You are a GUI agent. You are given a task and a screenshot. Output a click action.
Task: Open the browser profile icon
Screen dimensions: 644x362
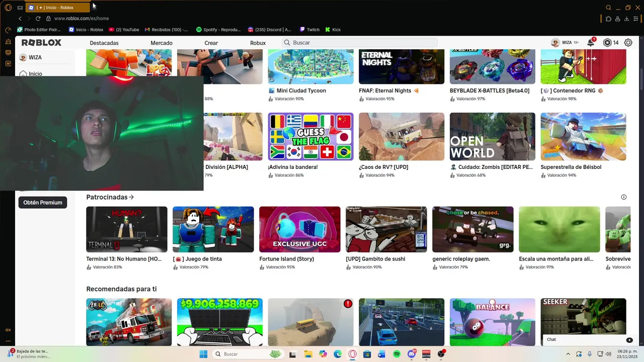coord(617,19)
